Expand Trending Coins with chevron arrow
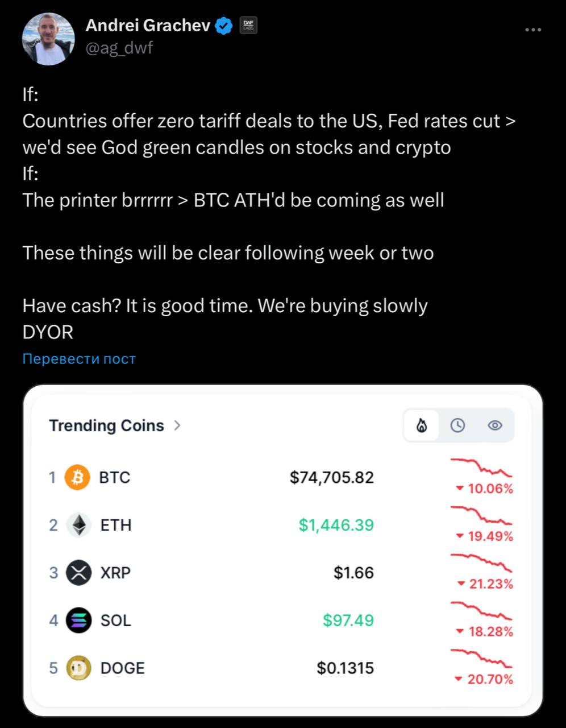566x728 pixels. (x=177, y=425)
